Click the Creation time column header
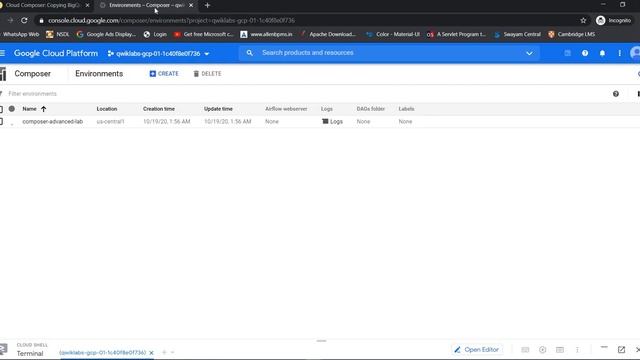The image size is (640, 360). pos(159,109)
